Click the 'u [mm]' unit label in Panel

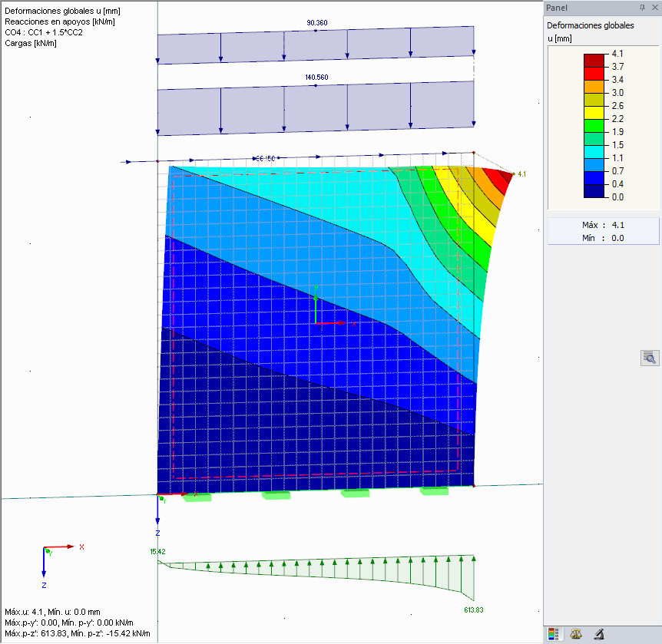click(559, 39)
